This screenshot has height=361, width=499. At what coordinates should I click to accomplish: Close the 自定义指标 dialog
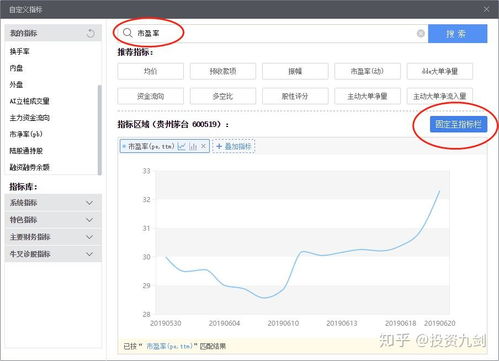[486, 9]
